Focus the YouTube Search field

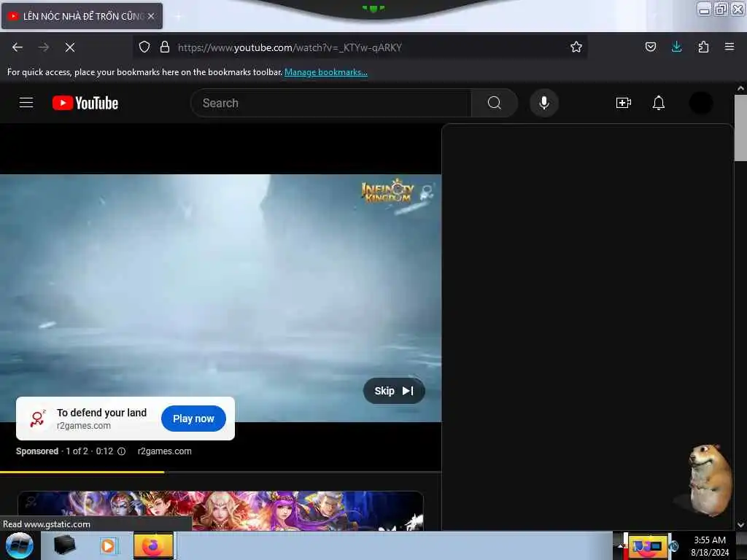pos(330,103)
